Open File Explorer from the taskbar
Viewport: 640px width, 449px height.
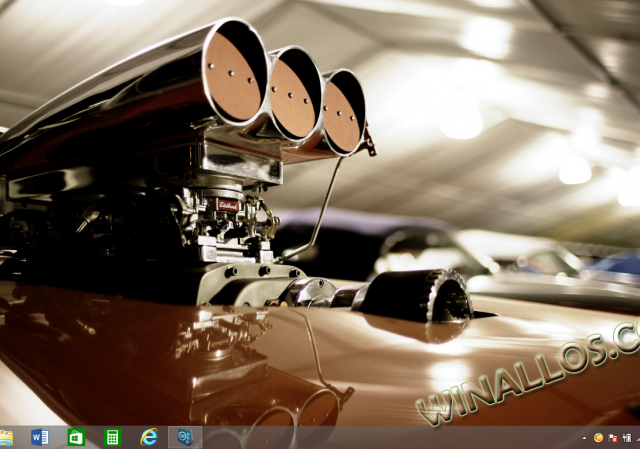coord(6,437)
